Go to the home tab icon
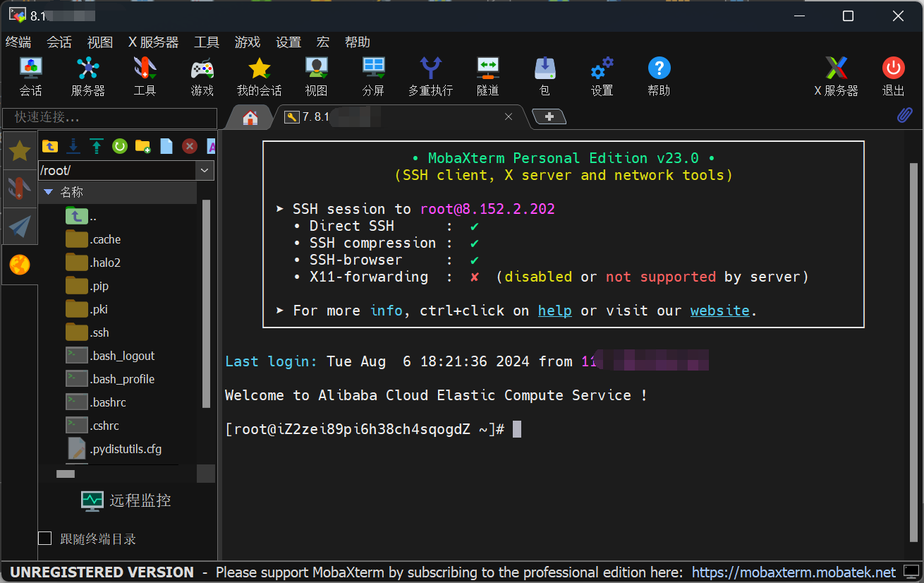The height and width of the screenshot is (583, 924). coord(250,118)
